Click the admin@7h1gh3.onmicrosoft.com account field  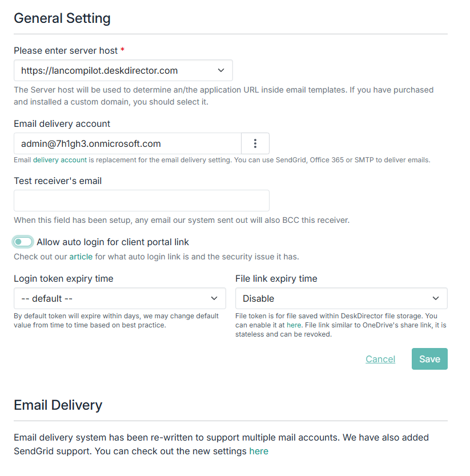point(127,143)
